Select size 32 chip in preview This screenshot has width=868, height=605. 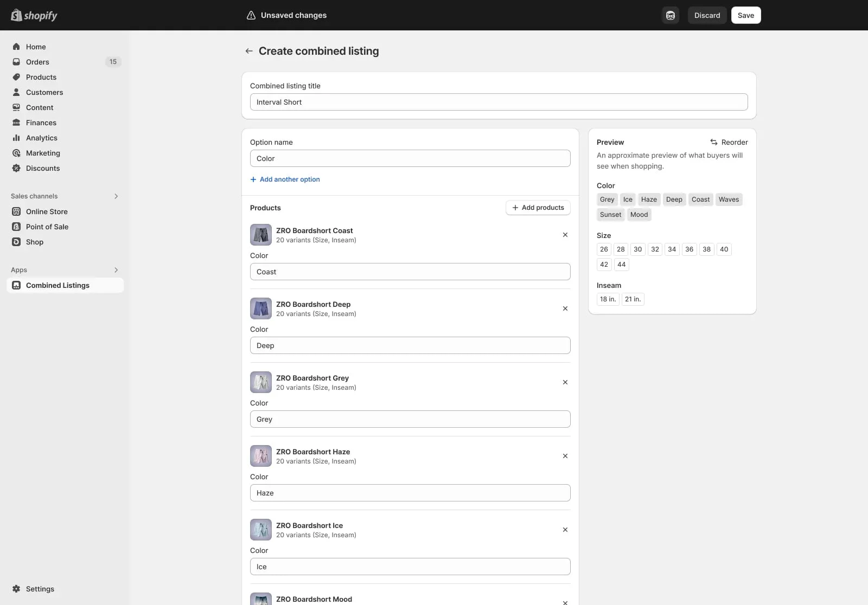[x=655, y=249]
